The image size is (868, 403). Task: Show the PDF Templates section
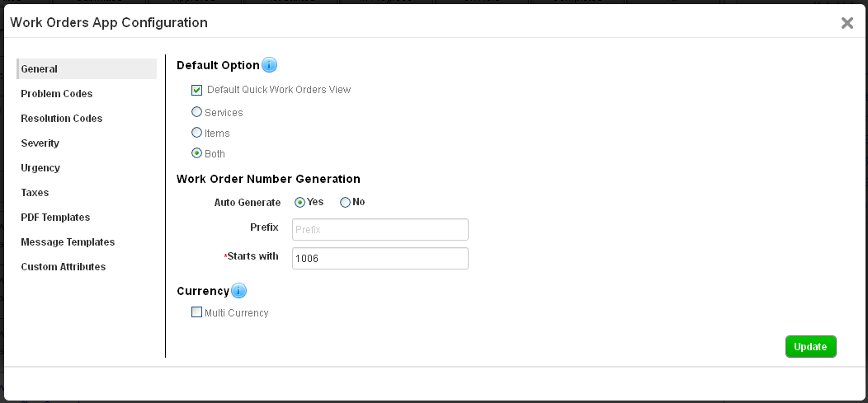click(55, 218)
